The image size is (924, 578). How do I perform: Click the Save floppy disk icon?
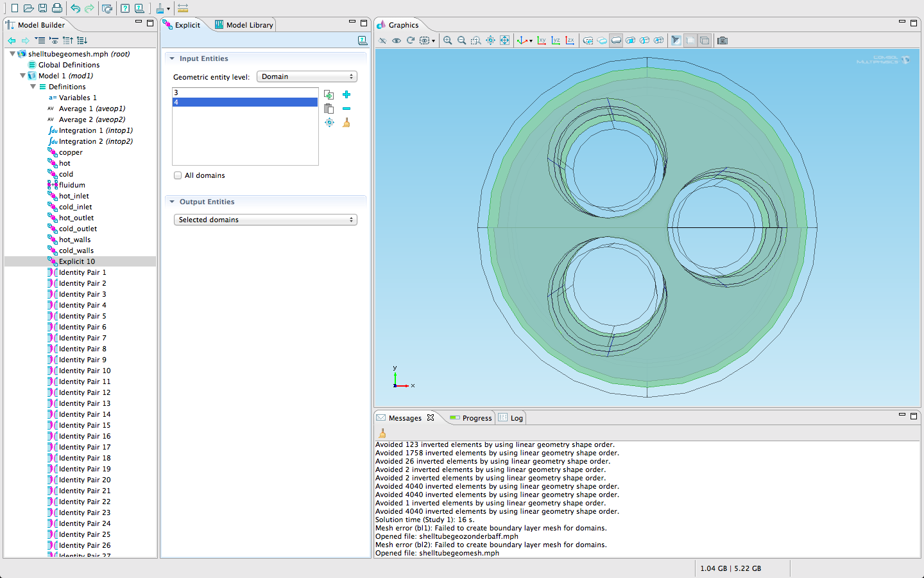click(x=42, y=8)
